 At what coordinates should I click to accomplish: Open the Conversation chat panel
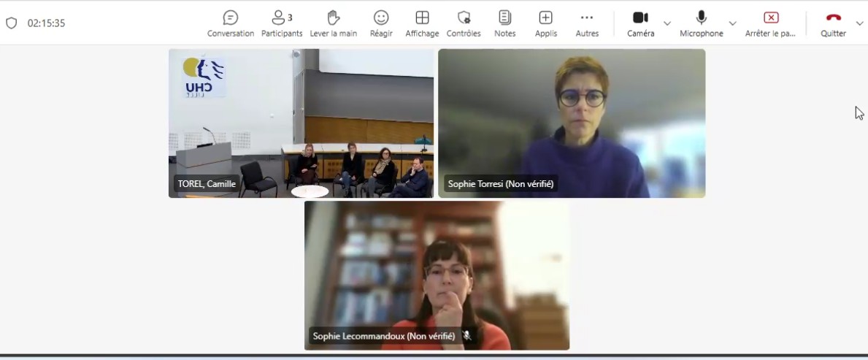point(231,23)
